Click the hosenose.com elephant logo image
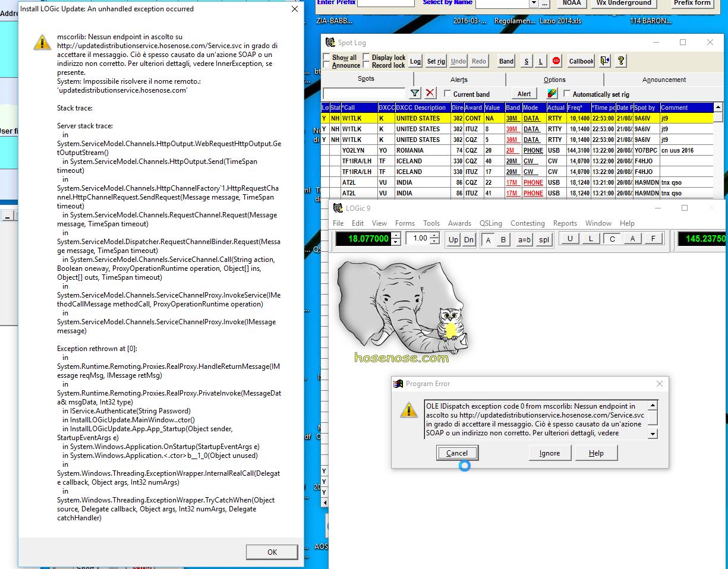 [x=402, y=312]
